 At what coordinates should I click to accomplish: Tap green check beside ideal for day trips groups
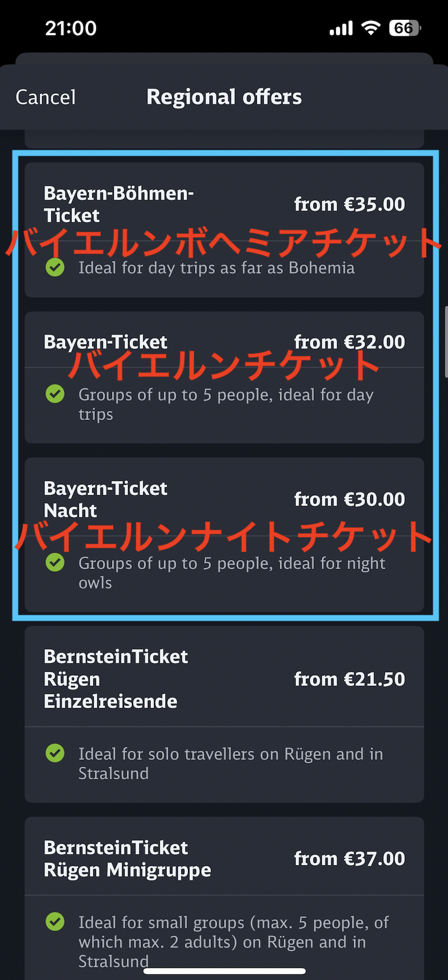pos(55,393)
